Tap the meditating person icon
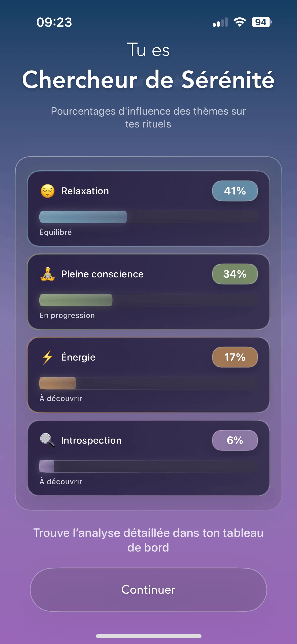 (x=48, y=274)
